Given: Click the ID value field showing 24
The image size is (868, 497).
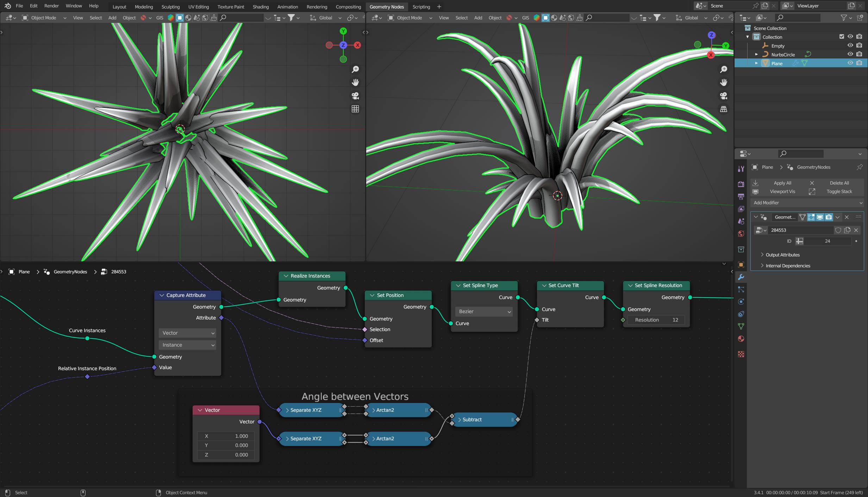Looking at the screenshot, I should (x=828, y=241).
